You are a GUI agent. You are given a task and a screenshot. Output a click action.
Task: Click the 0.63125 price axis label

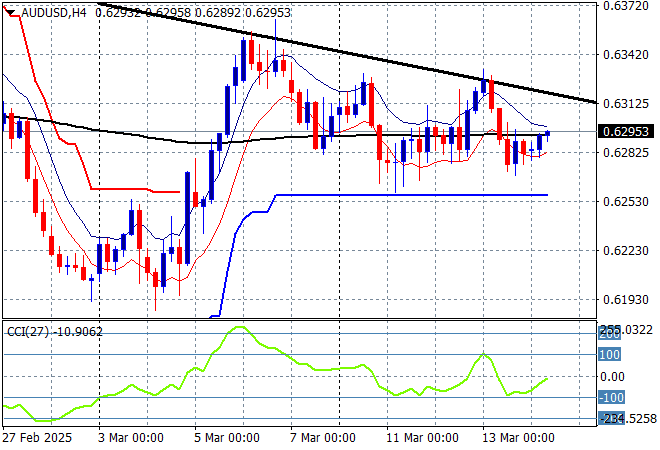625,104
